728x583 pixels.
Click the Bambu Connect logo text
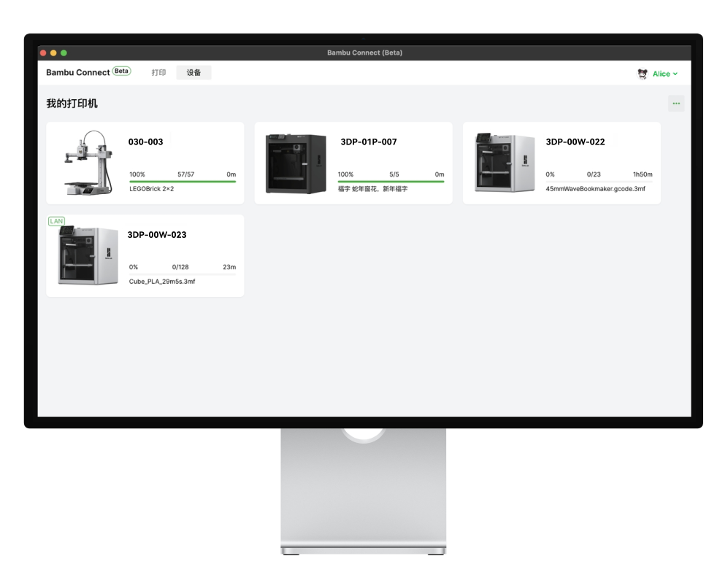(x=78, y=72)
